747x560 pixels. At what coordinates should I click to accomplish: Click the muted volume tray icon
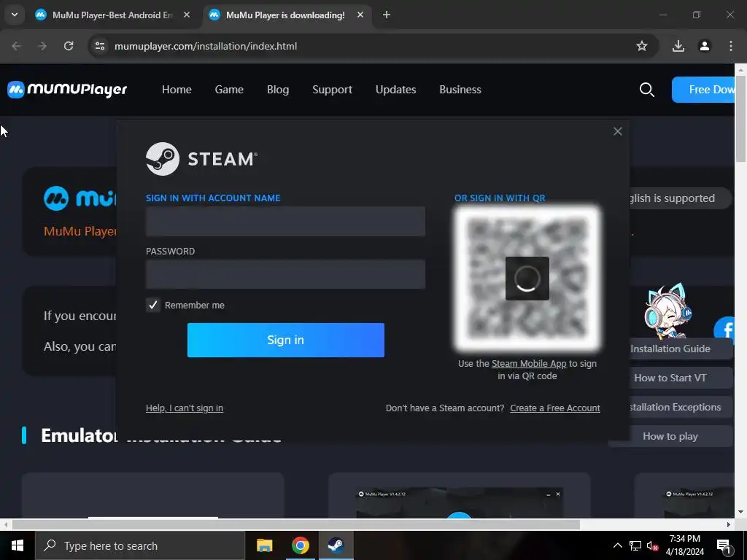[x=652, y=545]
